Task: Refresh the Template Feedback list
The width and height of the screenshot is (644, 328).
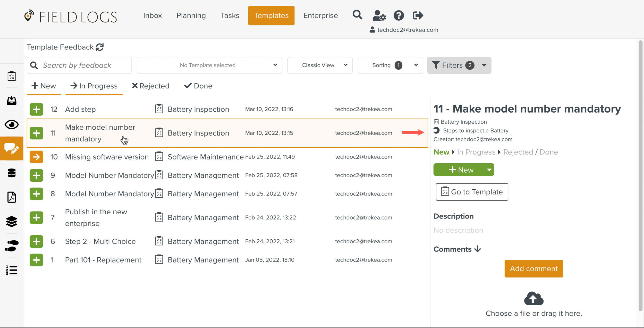Action: coord(100,47)
